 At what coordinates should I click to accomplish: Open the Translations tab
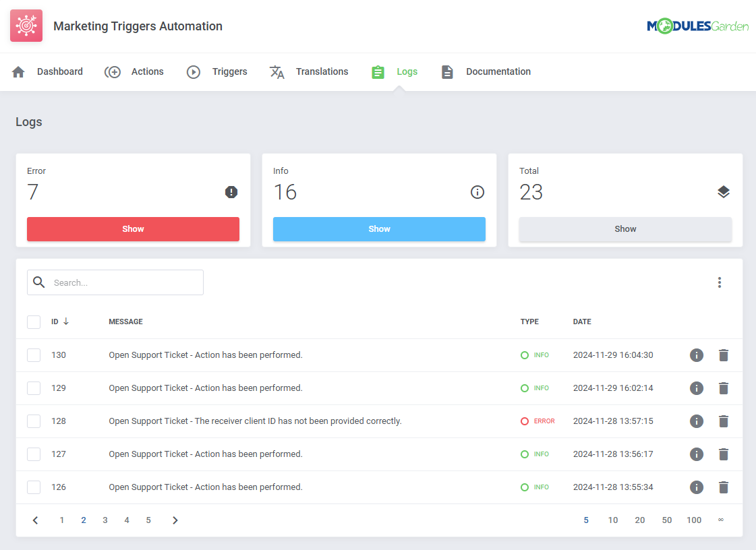click(x=309, y=72)
